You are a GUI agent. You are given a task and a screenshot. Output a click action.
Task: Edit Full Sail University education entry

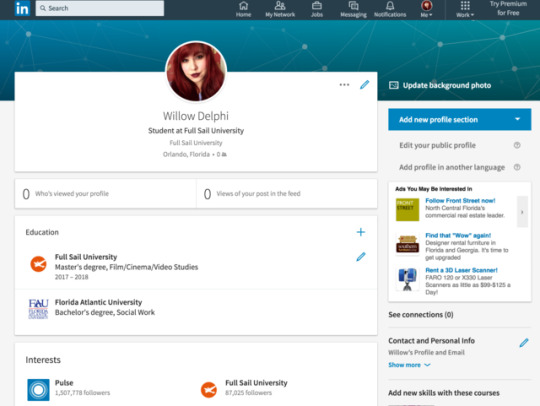coord(361,257)
